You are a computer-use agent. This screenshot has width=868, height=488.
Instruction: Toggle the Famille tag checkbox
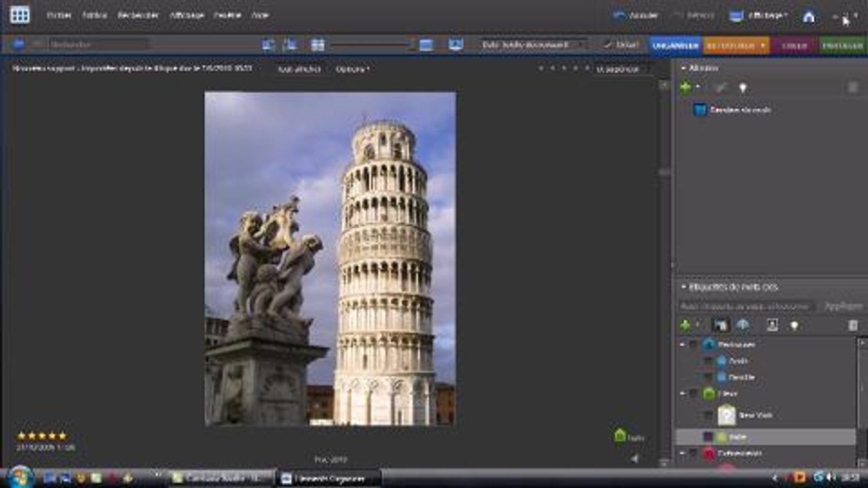(709, 377)
